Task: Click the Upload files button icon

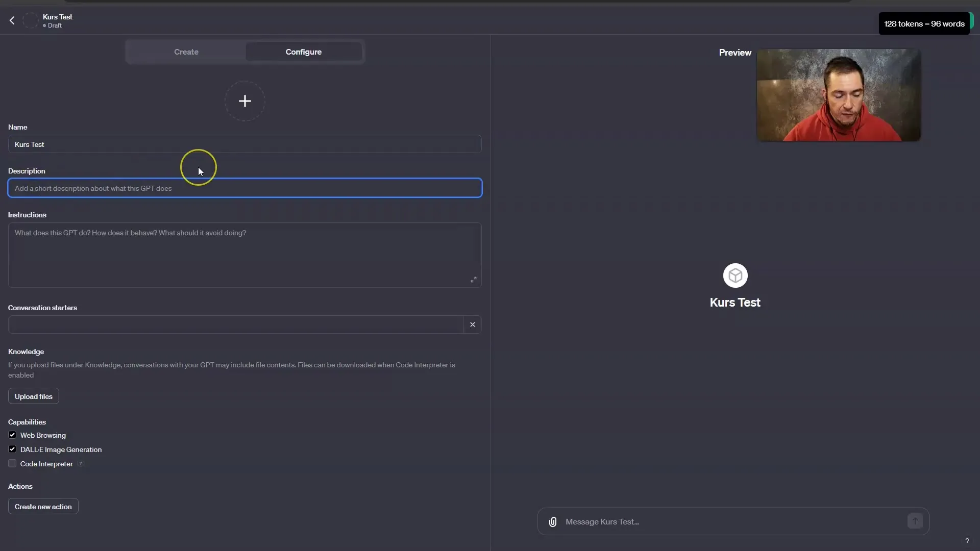Action: [x=33, y=395]
